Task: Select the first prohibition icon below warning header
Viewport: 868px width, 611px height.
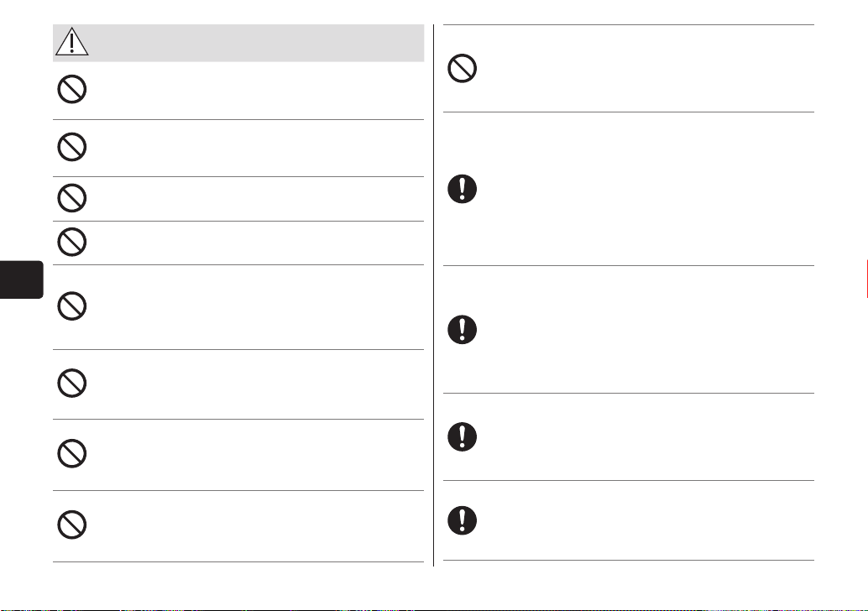Action: (x=72, y=89)
